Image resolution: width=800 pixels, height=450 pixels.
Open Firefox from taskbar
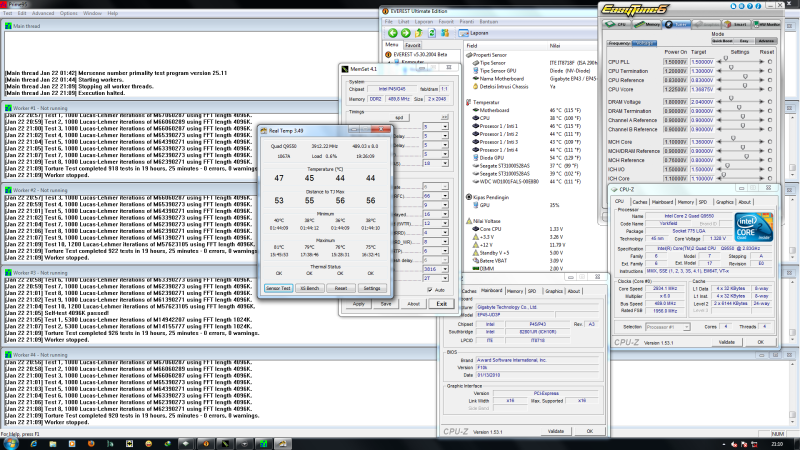(x=91, y=444)
